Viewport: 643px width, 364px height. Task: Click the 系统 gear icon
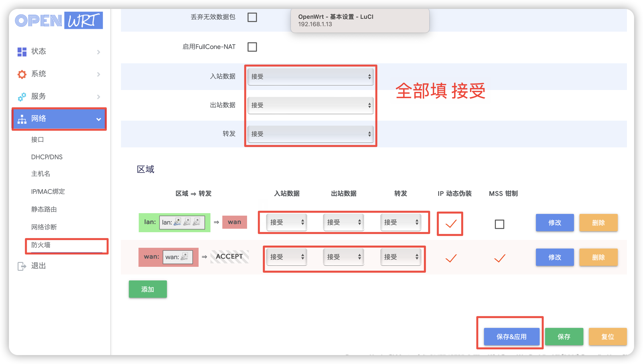22,74
